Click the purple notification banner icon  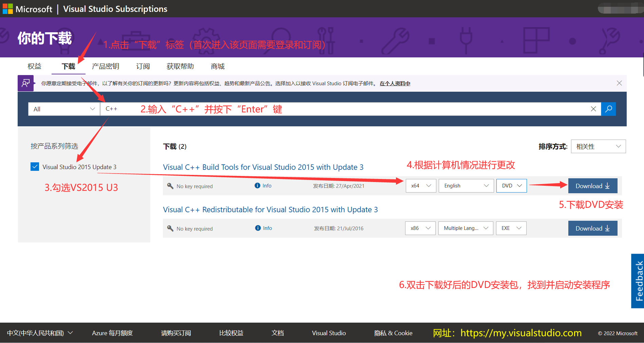coord(26,83)
